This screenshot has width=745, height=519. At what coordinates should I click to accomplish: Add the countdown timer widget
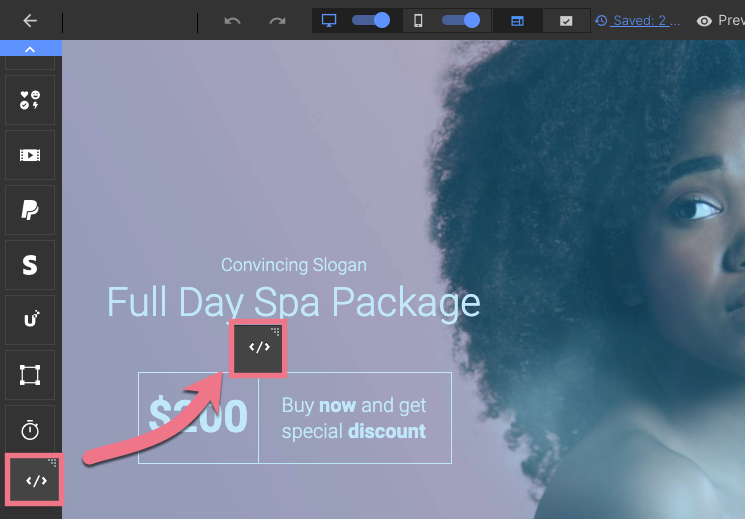click(x=30, y=430)
